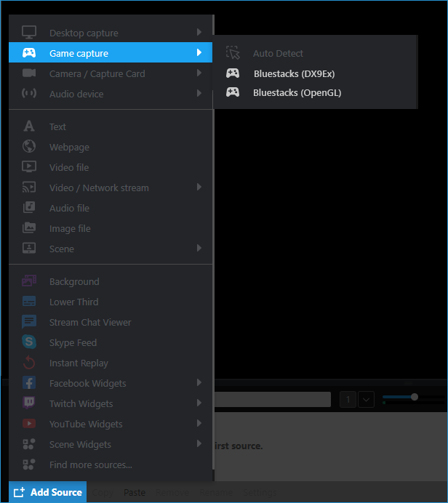This screenshot has height=503, width=448.
Task: Click the Audio device broadcast icon
Action: (29, 93)
